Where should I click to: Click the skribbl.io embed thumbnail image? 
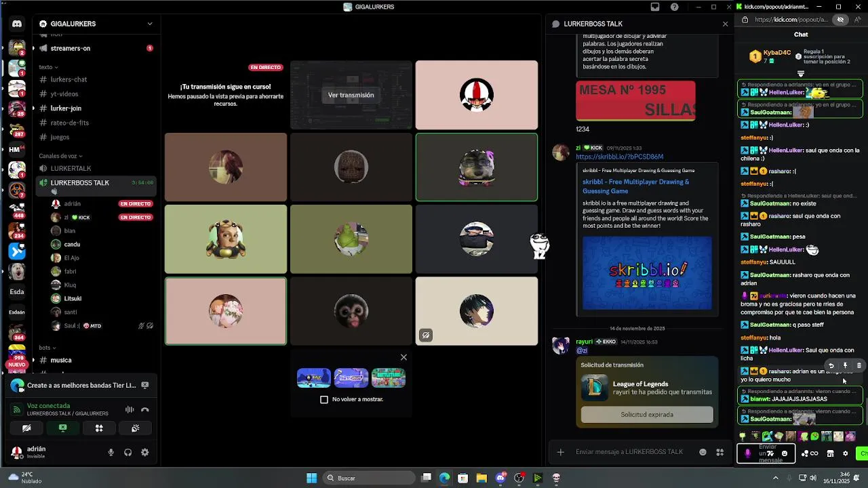click(647, 272)
